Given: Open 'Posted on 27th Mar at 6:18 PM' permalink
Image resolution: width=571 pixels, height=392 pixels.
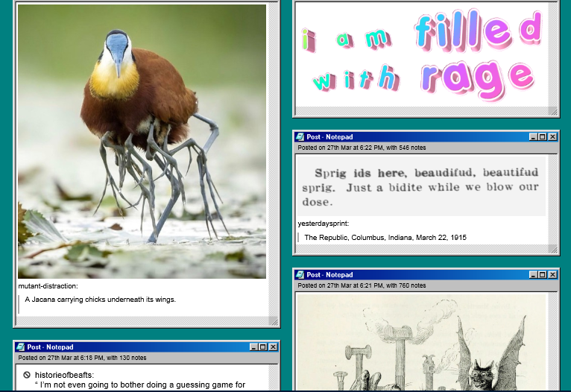Looking at the screenshot, I should 82,358.
